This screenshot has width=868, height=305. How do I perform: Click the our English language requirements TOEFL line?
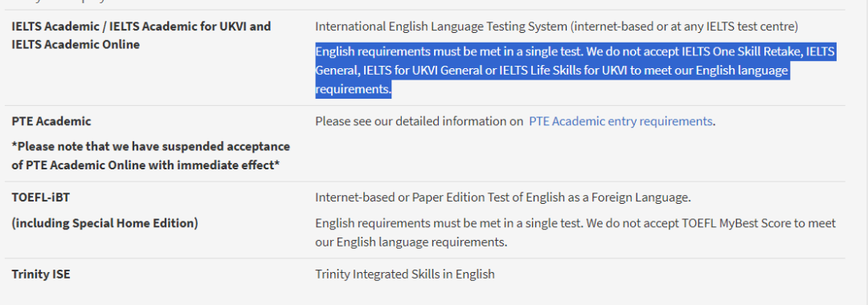pos(411,242)
